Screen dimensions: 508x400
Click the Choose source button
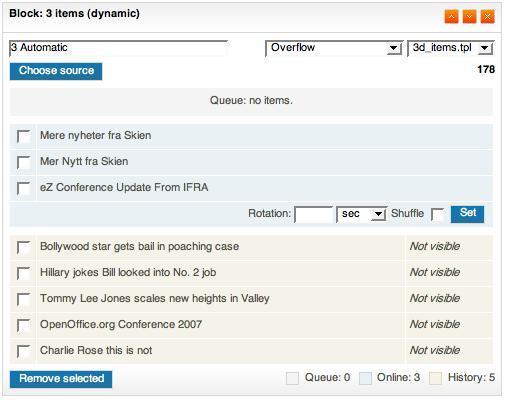click(x=56, y=71)
